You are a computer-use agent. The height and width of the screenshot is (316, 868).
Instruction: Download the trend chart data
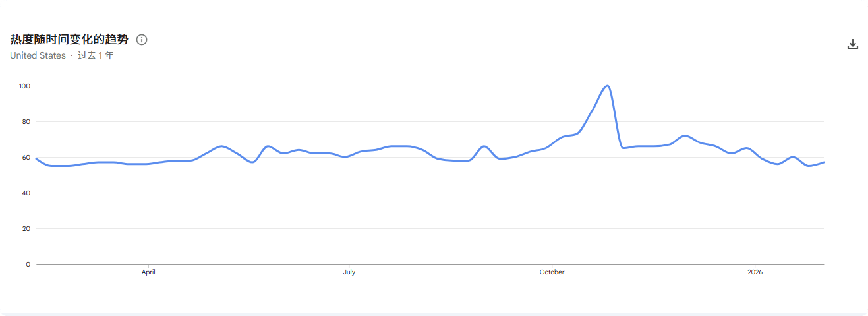pyautogui.click(x=852, y=45)
